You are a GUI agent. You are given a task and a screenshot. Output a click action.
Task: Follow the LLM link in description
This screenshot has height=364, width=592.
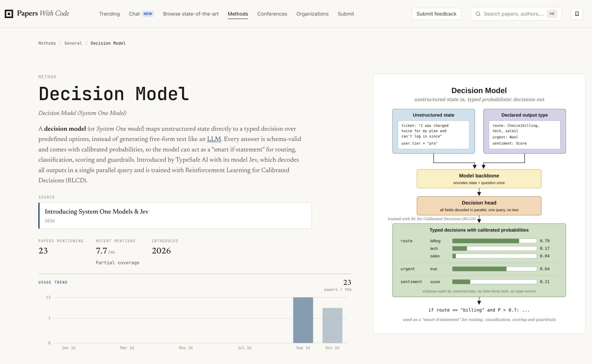click(214, 139)
